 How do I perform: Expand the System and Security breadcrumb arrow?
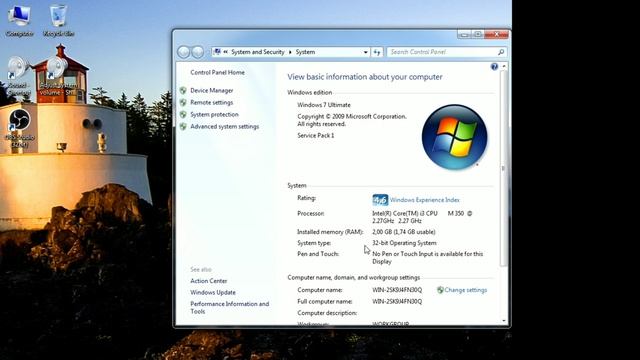point(290,52)
